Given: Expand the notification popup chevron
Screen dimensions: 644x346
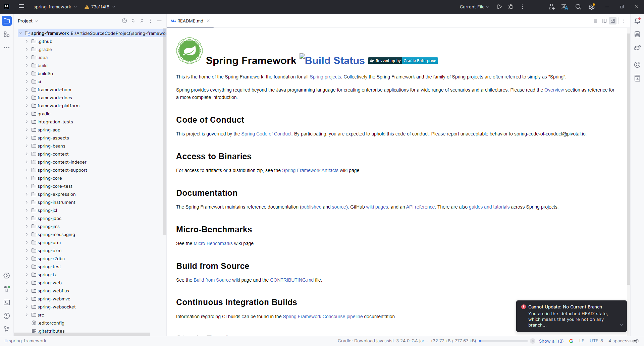Looking at the screenshot, I should click(x=621, y=325).
